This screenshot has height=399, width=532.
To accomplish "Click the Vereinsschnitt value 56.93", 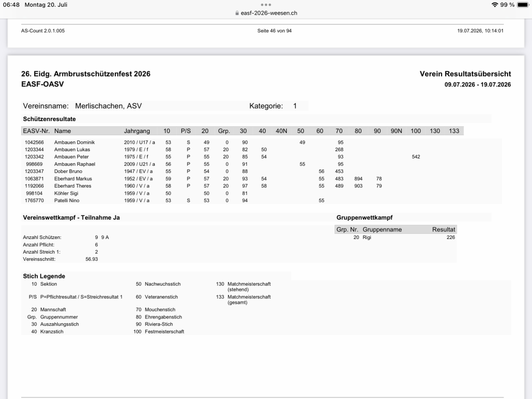I will click(91, 259).
